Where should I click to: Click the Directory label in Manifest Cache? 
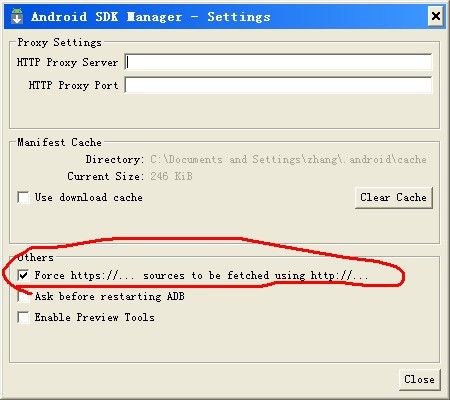click(x=115, y=159)
